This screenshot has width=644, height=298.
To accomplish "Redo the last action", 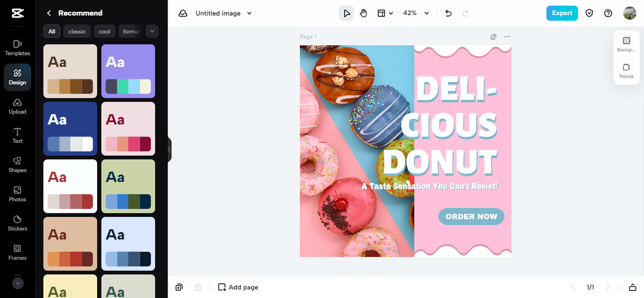I will coord(465,13).
